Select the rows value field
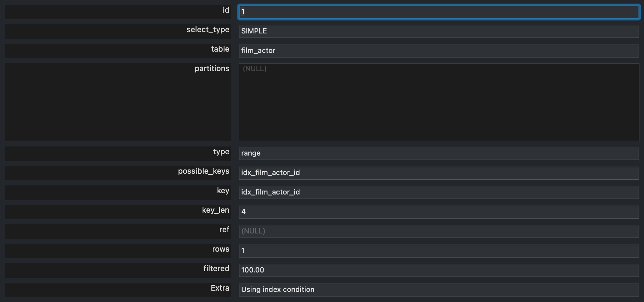This screenshot has width=644, height=302. [438, 251]
